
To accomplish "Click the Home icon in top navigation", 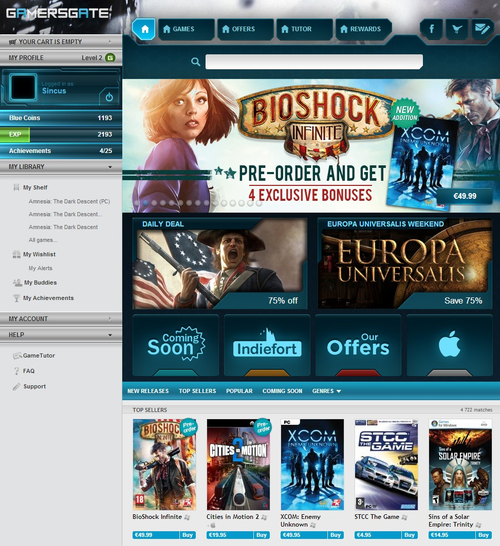I will pyautogui.click(x=145, y=29).
